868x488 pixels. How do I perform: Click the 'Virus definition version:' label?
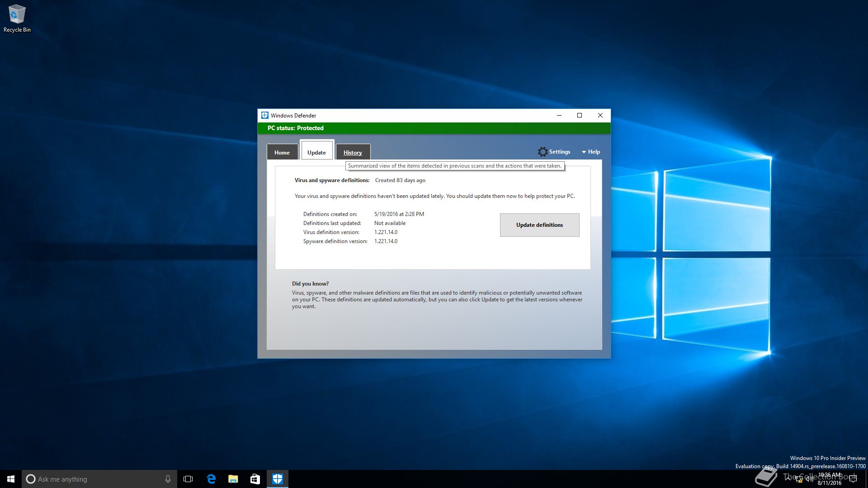pos(331,232)
